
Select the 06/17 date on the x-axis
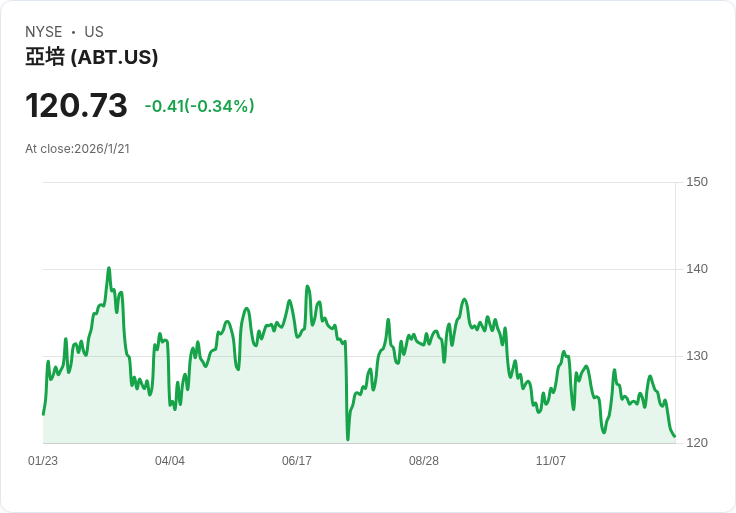pyautogui.click(x=297, y=461)
